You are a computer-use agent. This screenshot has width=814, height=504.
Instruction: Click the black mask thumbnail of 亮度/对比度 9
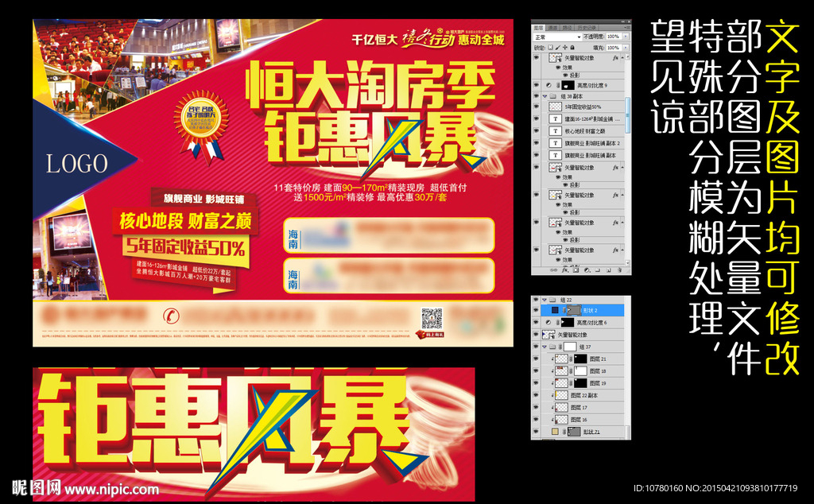click(x=568, y=85)
